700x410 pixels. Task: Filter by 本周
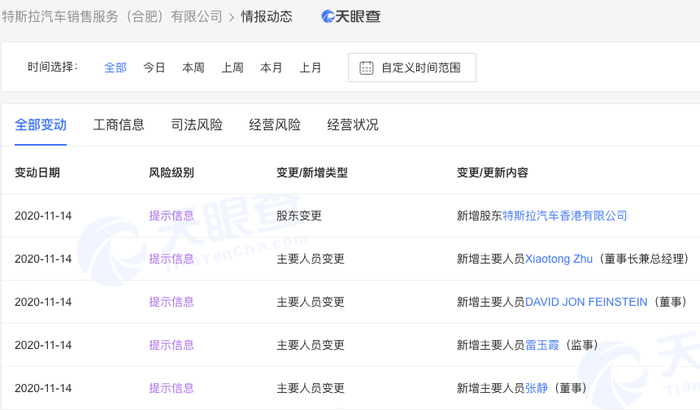(193, 68)
